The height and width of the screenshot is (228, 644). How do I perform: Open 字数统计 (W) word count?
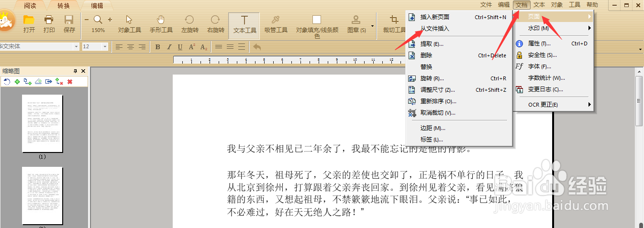click(554, 78)
